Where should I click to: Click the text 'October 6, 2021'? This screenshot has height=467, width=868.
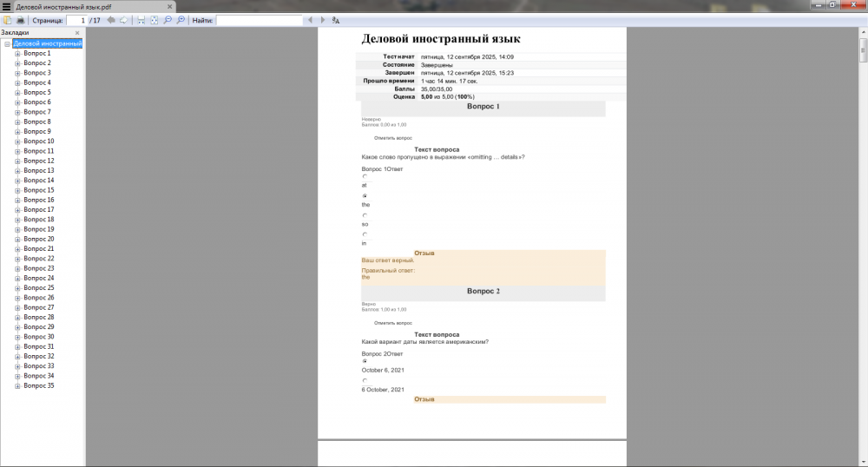(x=383, y=370)
